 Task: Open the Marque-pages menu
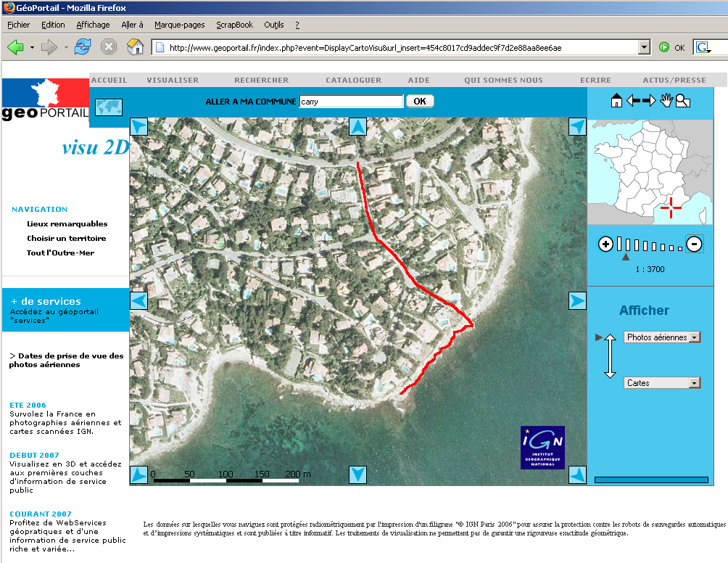coord(179,25)
